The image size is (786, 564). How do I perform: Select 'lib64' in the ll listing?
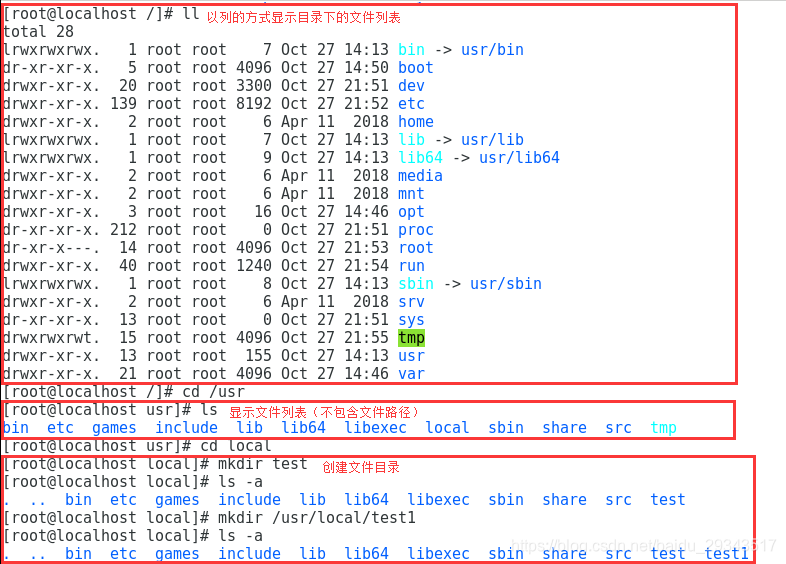pyautogui.click(x=420, y=158)
